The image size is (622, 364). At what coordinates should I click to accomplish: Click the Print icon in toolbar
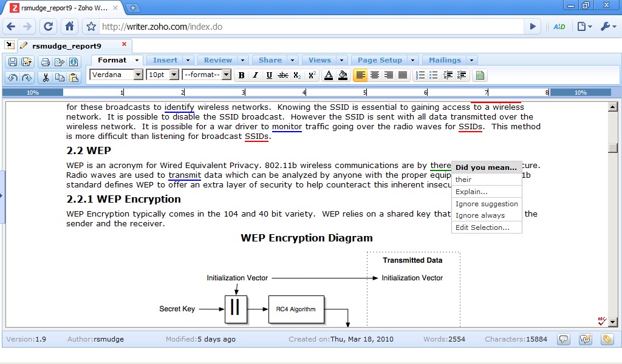pyautogui.click(x=45, y=62)
